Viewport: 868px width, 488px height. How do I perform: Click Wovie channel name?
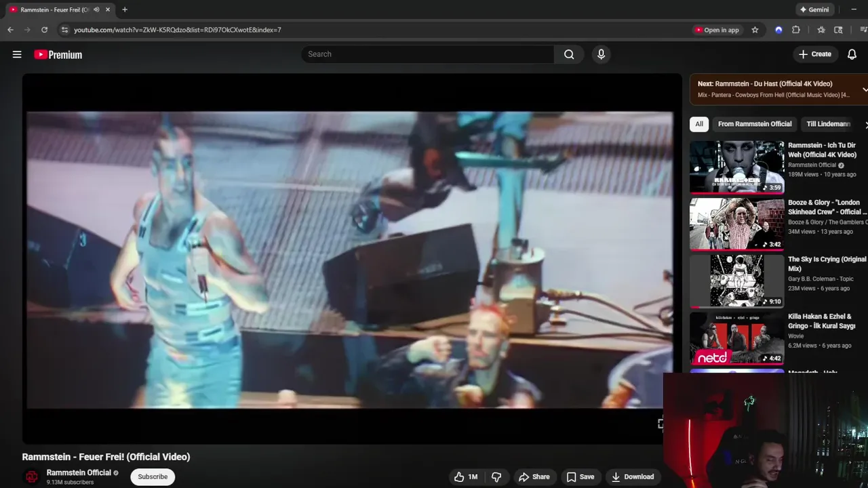[796, 335]
